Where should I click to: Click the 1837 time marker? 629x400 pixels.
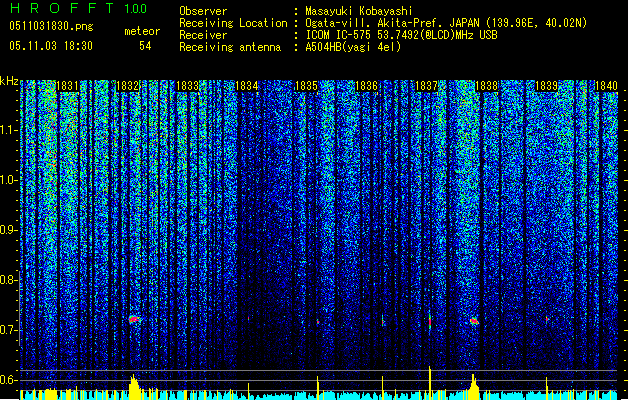pyautogui.click(x=426, y=86)
